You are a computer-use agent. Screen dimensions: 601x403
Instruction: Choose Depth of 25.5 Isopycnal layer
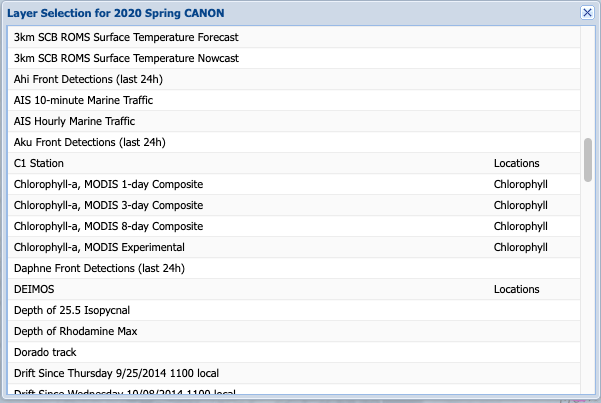tap(72, 310)
